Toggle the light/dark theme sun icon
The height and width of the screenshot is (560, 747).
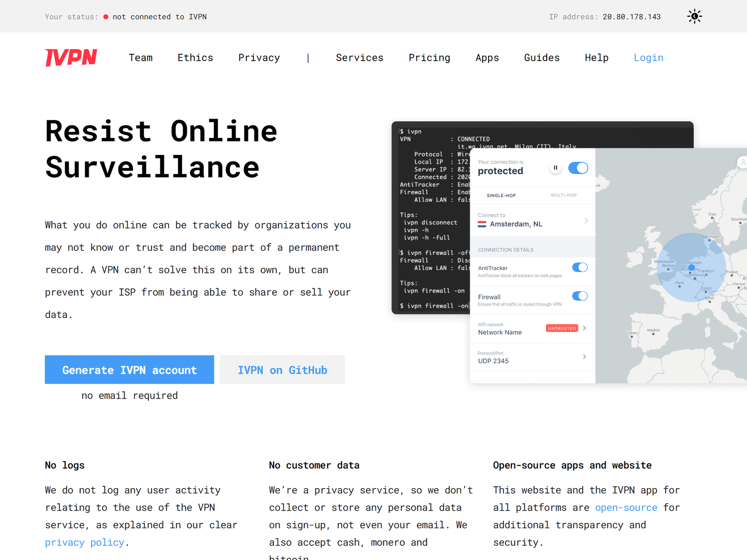click(695, 16)
